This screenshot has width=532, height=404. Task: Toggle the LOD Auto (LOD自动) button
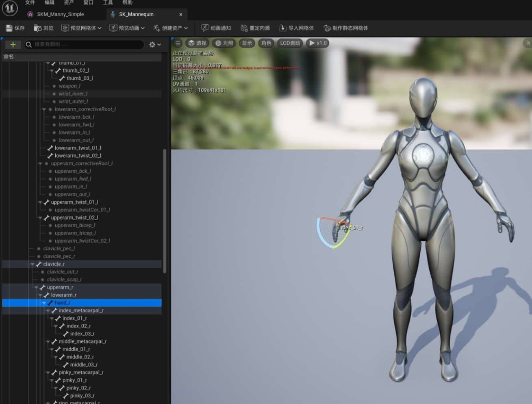[x=290, y=43]
